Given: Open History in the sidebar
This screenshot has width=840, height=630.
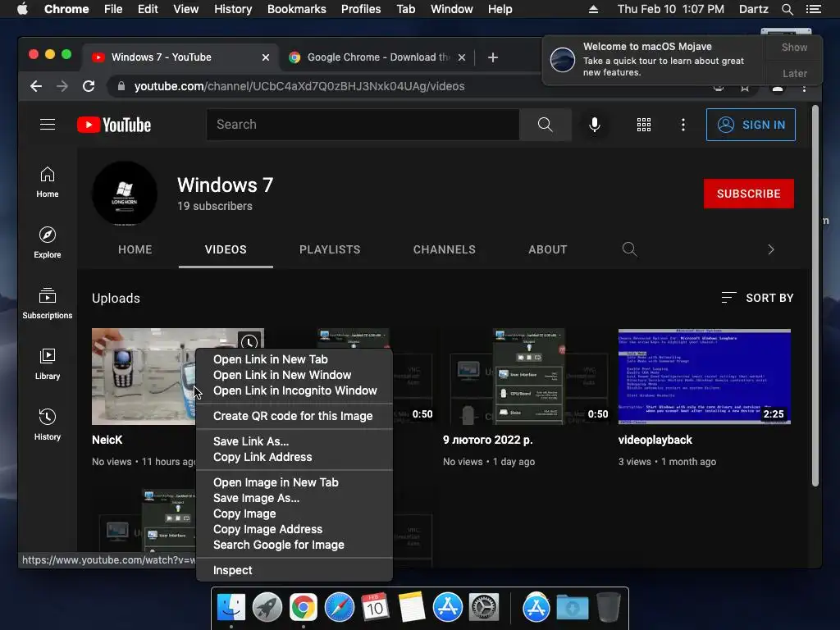Looking at the screenshot, I should (48, 425).
